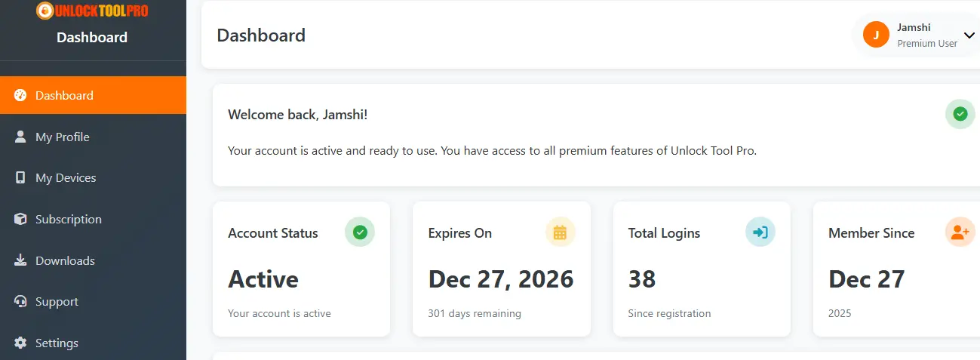Select the Downloads sidebar entry
Image resolution: width=980 pixels, height=360 pixels.
[93, 260]
